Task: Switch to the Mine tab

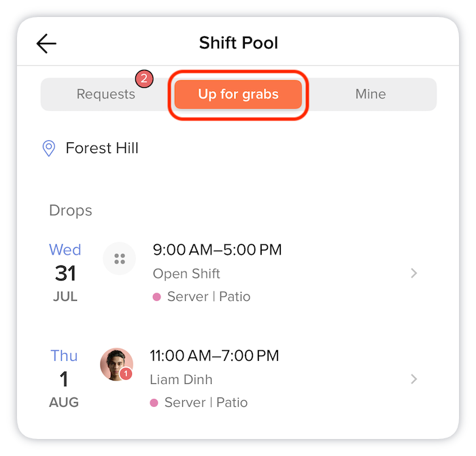Action: click(371, 94)
